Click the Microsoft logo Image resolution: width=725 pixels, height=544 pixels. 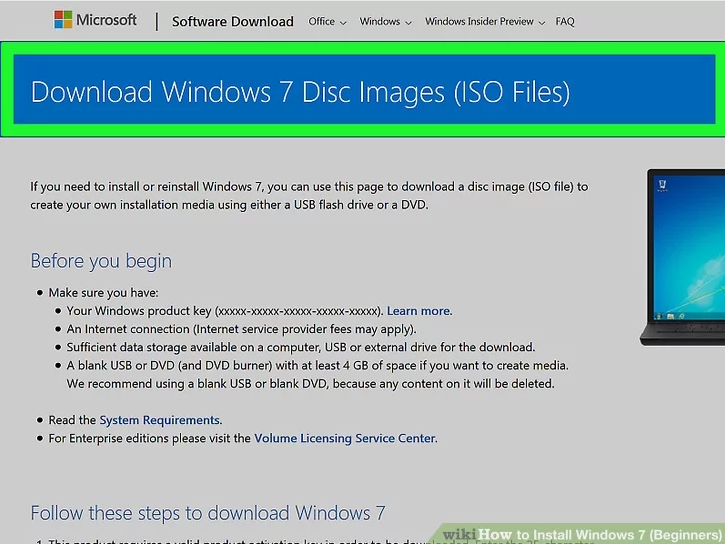click(x=95, y=20)
